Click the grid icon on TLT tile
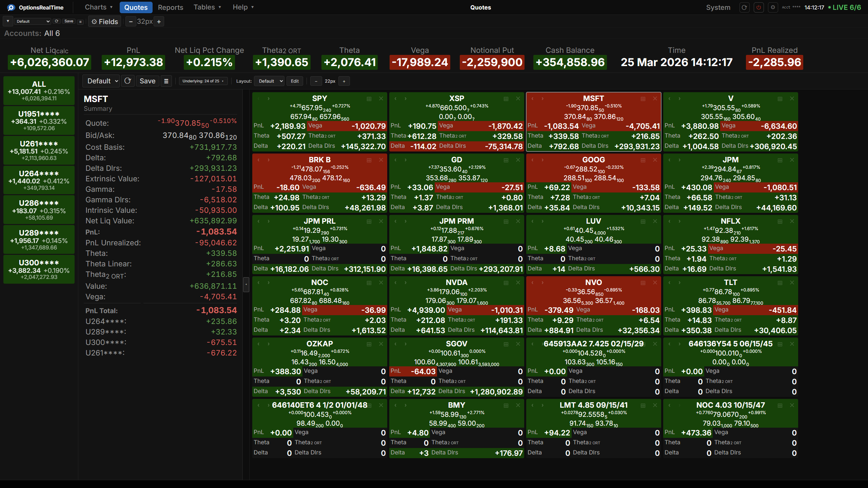 780,283
